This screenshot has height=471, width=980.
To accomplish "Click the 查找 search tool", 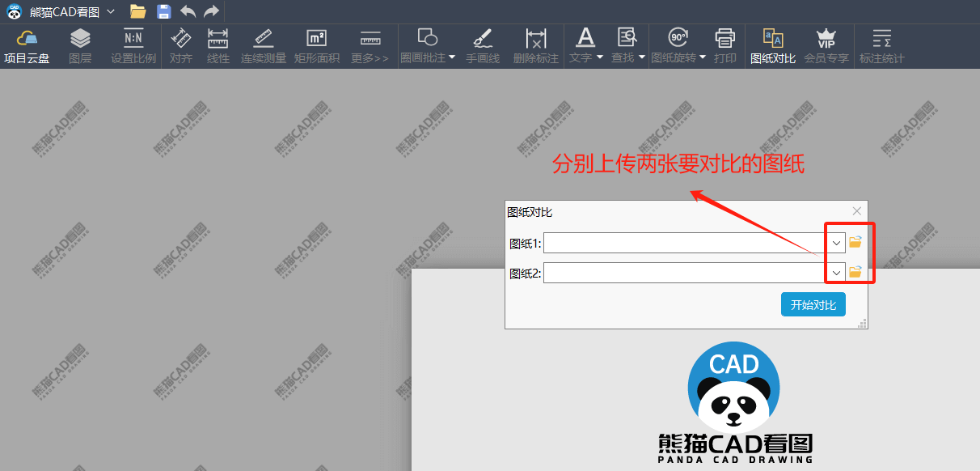I will (624, 46).
